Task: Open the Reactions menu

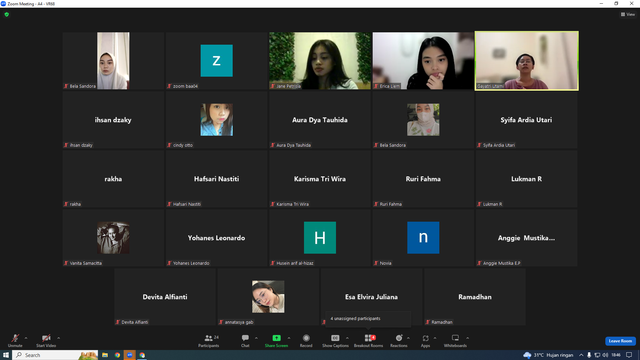Action: [399, 340]
